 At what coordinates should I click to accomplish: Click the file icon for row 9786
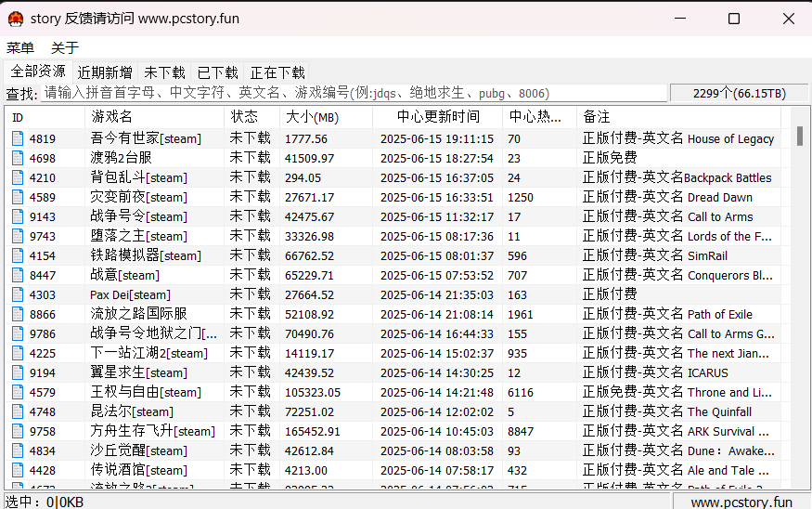point(18,333)
